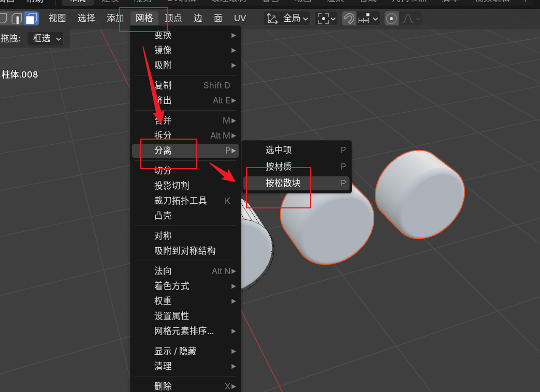Click 设置属性 in mesh menu
This screenshot has height=392, width=540.
[172, 315]
